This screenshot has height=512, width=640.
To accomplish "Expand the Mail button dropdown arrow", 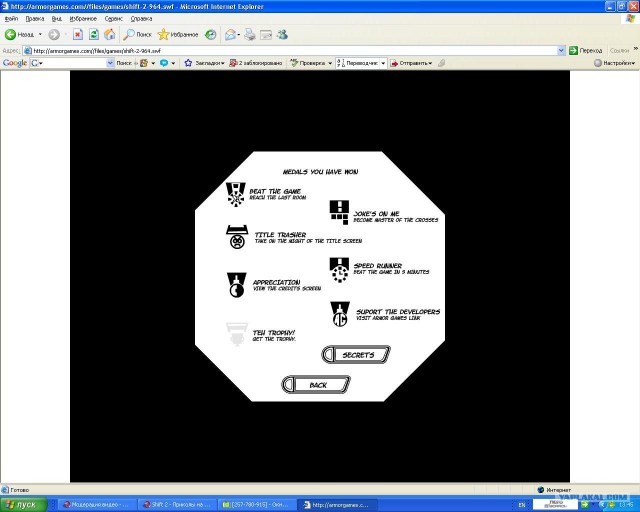I will coord(239,35).
